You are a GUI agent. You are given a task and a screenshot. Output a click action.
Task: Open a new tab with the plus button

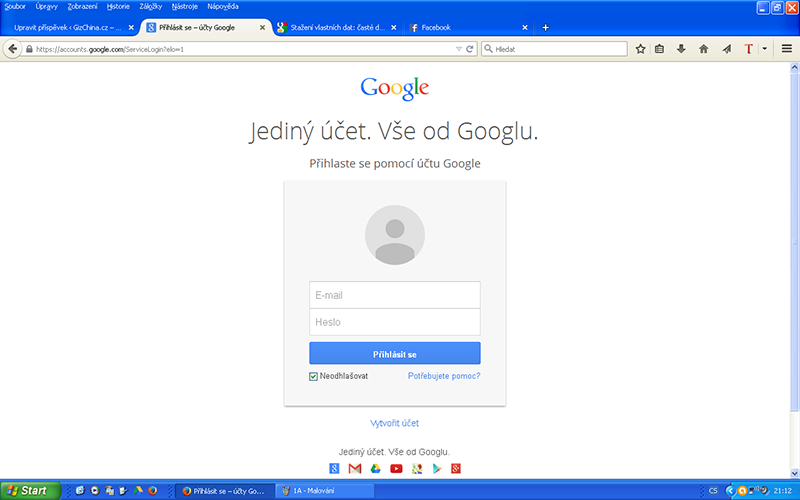point(545,28)
